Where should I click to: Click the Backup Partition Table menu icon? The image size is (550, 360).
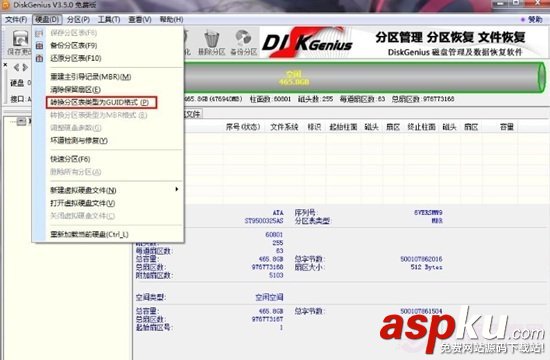pyautogui.click(x=39, y=46)
